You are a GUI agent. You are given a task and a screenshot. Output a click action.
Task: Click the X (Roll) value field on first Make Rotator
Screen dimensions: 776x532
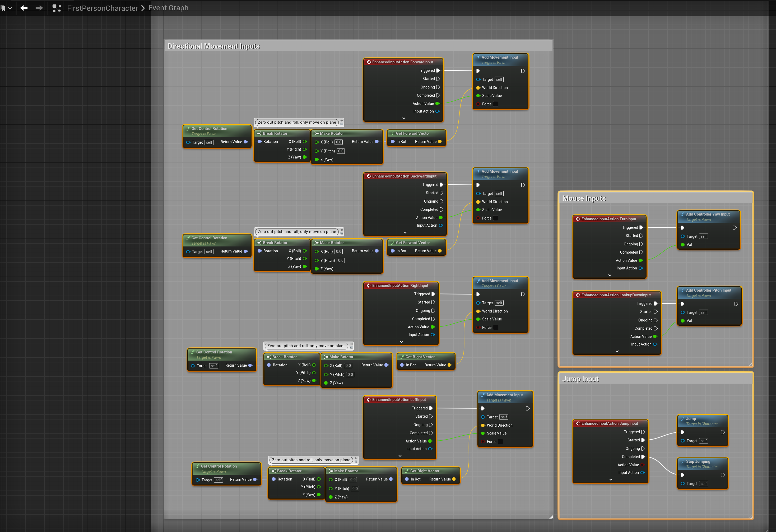click(x=338, y=142)
